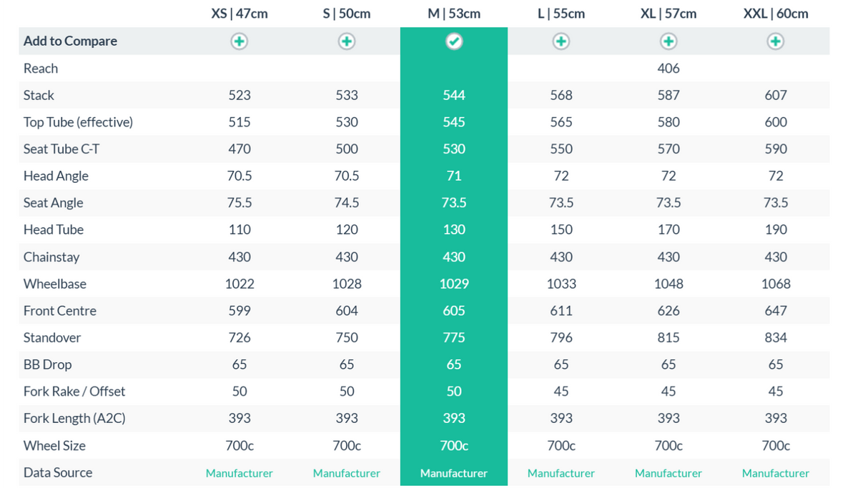Viewport: 868px width, 488px height.
Task: Open Manufacturer data source link for XS
Action: (240, 473)
